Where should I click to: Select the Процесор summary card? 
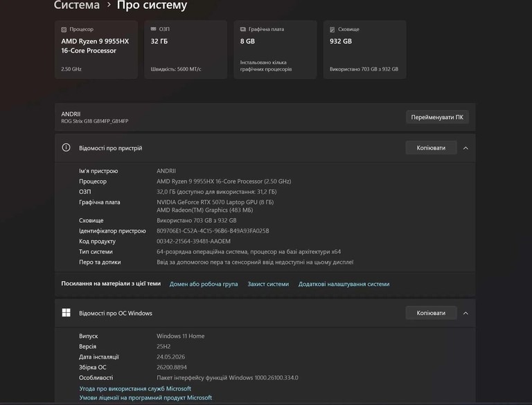[x=96, y=50]
